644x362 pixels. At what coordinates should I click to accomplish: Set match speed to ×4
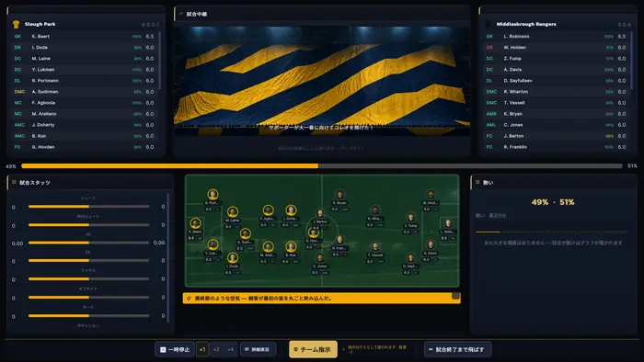[x=230, y=349]
